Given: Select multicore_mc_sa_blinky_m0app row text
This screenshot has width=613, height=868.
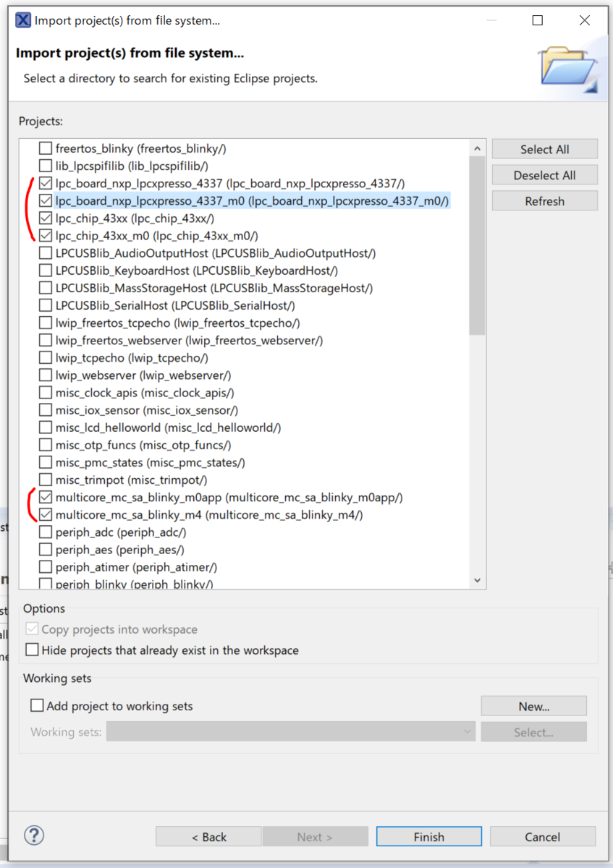Looking at the screenshot, I should click(x=229, y=497).
